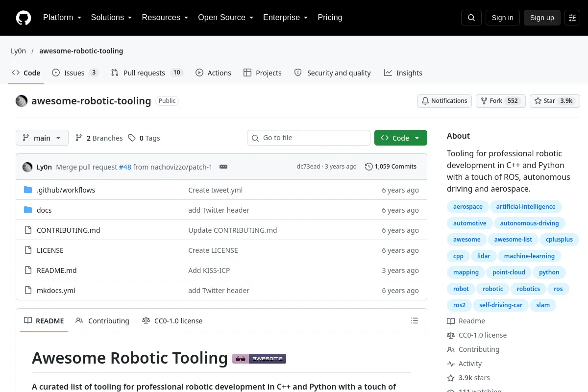This screenshot has height=392, width=588.
Task: Focus the Go to file field
Action: click(309, 138)
